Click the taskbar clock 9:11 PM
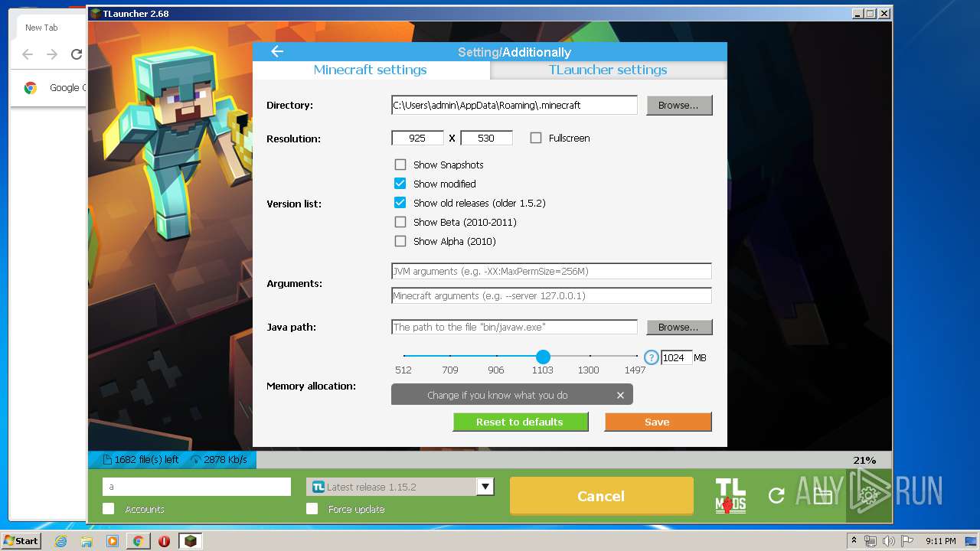Viewport: 980px width, 551px height. 940,541
